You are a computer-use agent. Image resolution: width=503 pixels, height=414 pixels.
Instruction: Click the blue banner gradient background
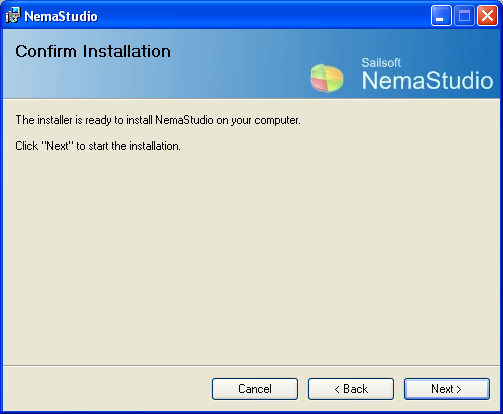(233, 77)
